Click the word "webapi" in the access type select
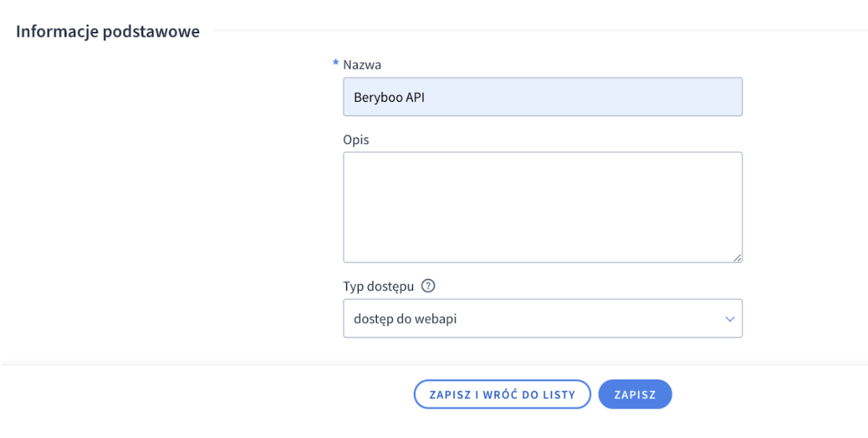Screen dimensions: 868x438 point(435,319)
